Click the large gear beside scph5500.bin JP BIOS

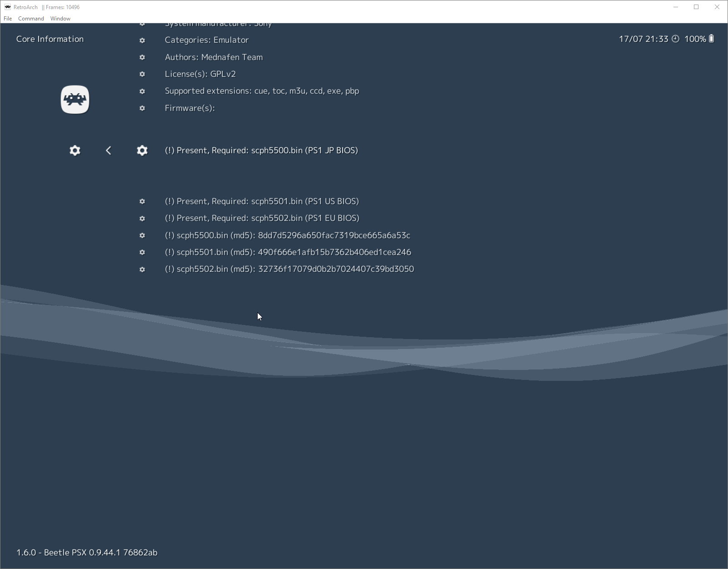click(142, 150)
